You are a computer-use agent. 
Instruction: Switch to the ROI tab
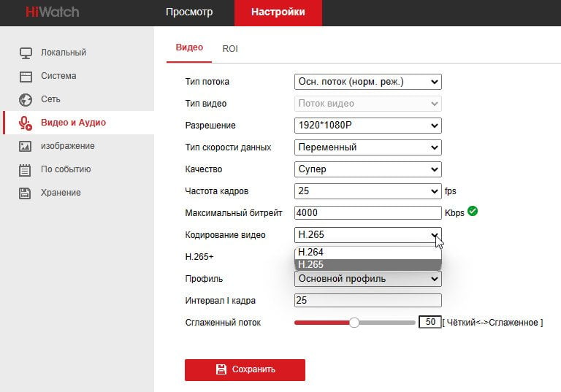coord(230,49)
